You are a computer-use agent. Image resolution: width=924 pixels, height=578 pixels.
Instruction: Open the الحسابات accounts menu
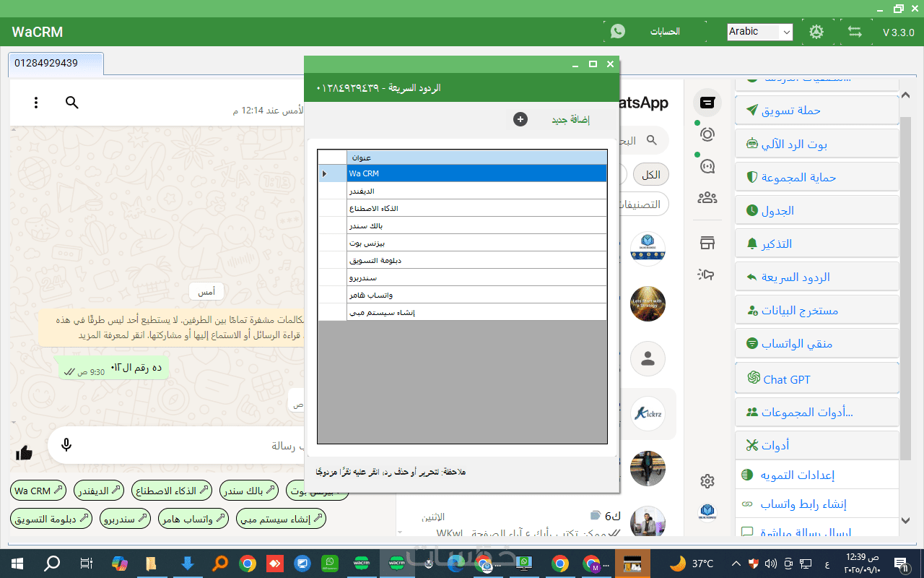tap(665, 32)
